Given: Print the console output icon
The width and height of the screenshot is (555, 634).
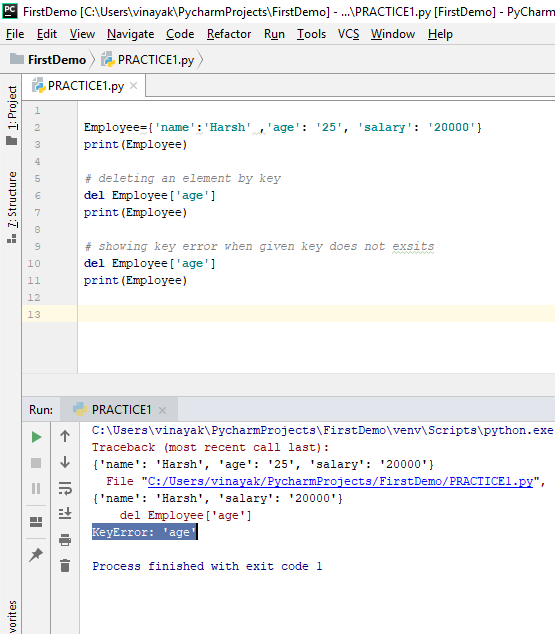Looking at the screenshot, I should 65,540.
